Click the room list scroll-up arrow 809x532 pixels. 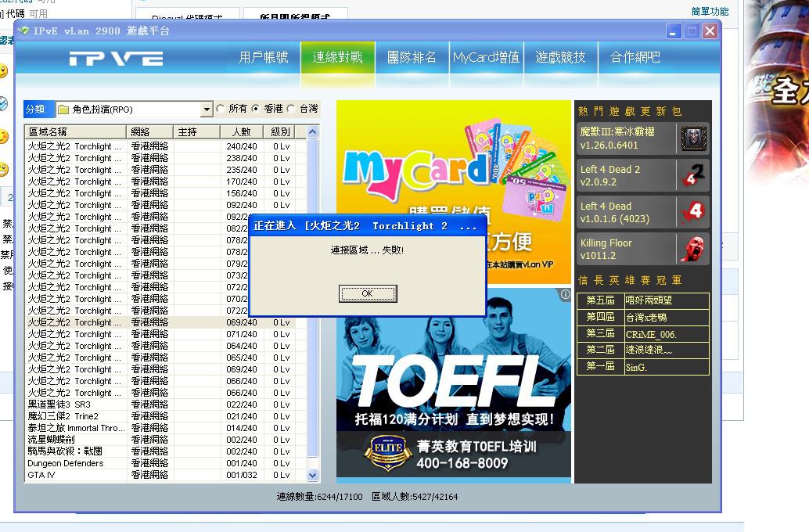pos(312,132)
